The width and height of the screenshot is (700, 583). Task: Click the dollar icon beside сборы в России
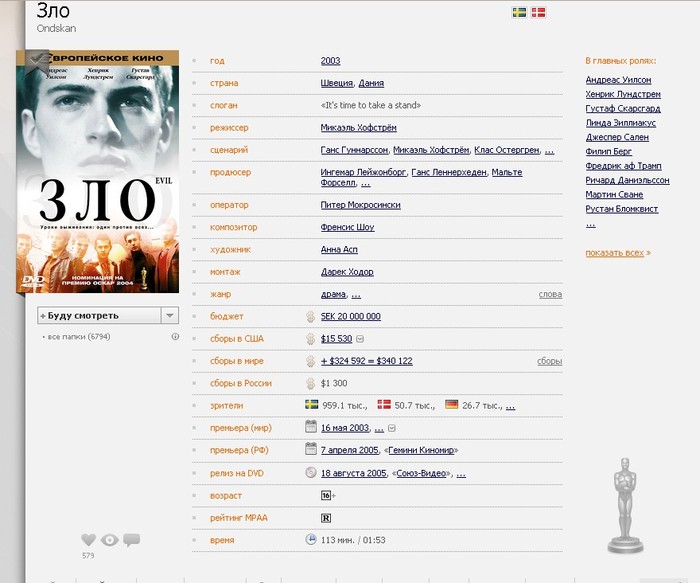[310, 383]
